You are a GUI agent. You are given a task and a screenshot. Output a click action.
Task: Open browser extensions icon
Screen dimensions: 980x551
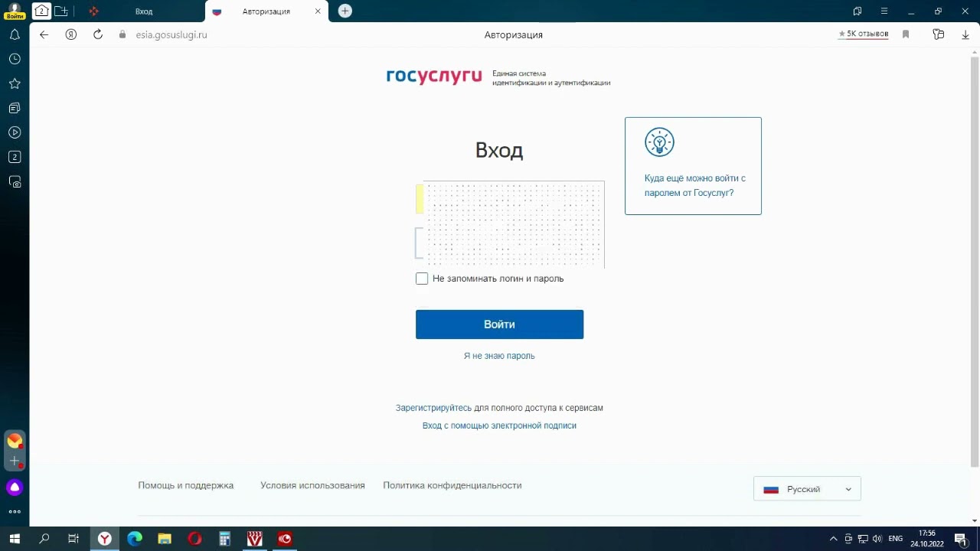[939, 34]
